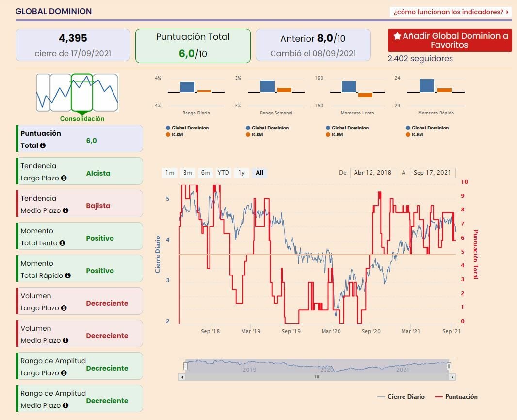Toggle IGBM legend under Momento Rápido
Viewport: 517px width, 420px height.
(415, 134)
